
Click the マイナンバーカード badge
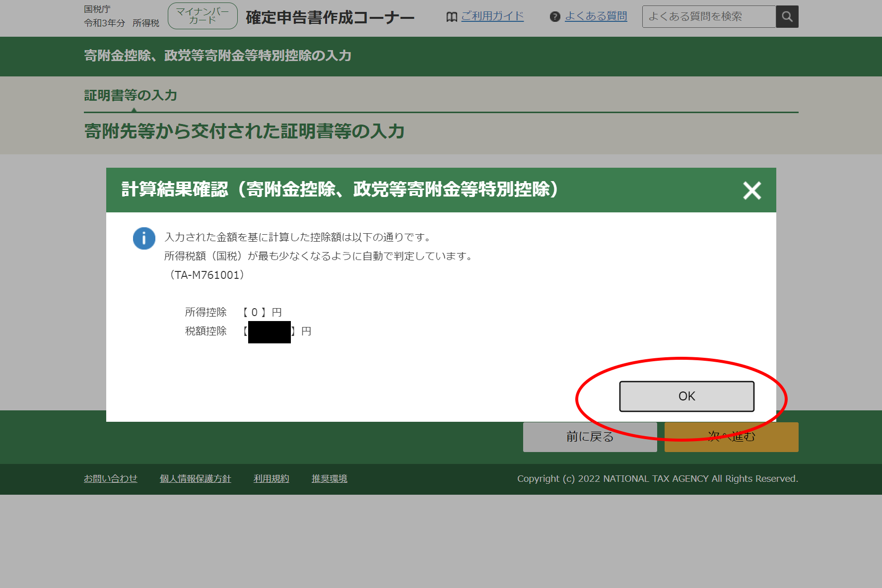tap(203, 16)
